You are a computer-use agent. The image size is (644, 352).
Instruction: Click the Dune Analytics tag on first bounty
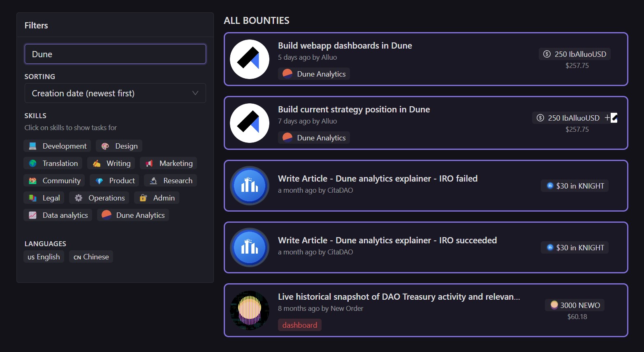[x=314, y=74]
